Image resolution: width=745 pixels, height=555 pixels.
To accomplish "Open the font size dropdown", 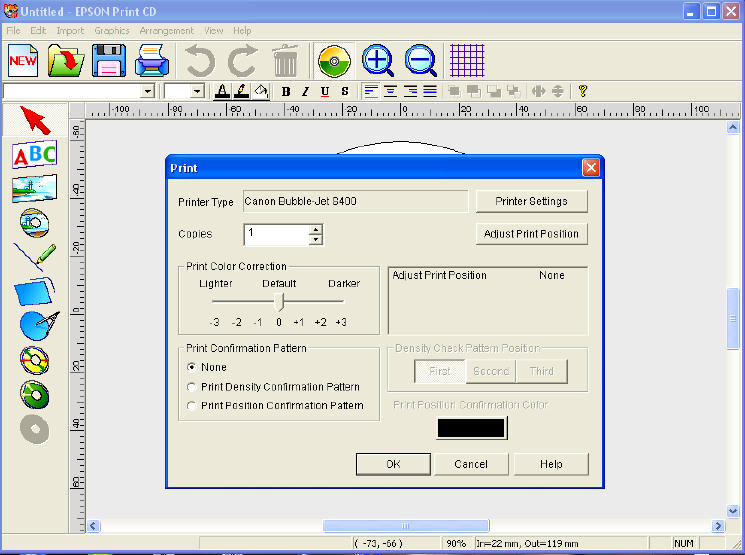I will [x=198, y=91].
